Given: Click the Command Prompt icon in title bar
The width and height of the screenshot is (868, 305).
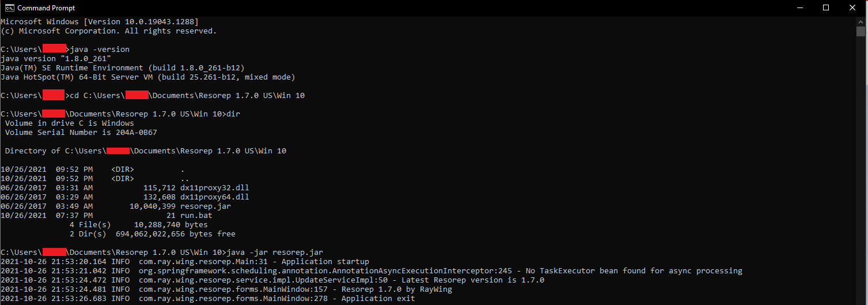Looking at the screenshot, I should click(8, 7).
